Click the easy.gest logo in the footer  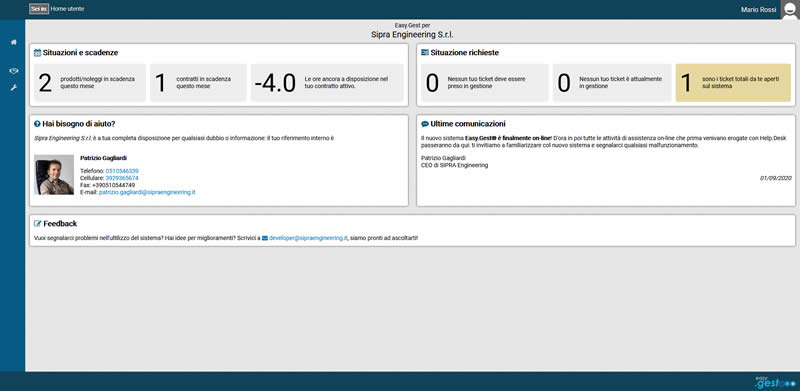tap(775, 382)
